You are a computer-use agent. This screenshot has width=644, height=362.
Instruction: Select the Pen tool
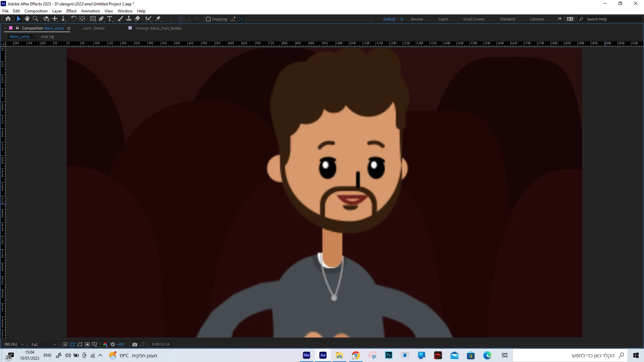tap(101, 19)
